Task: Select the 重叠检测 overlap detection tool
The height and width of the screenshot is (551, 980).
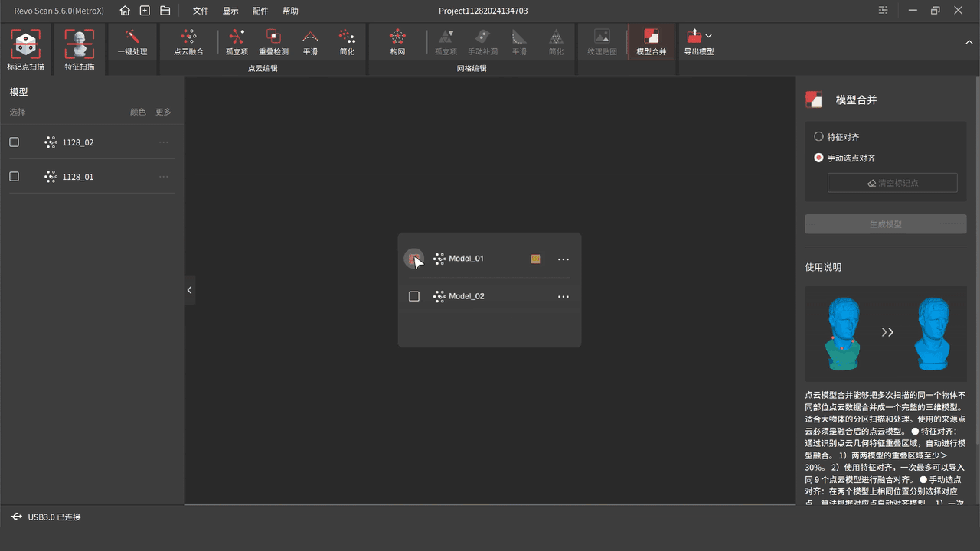Action: pyautogui.click(x=273, y=42)
